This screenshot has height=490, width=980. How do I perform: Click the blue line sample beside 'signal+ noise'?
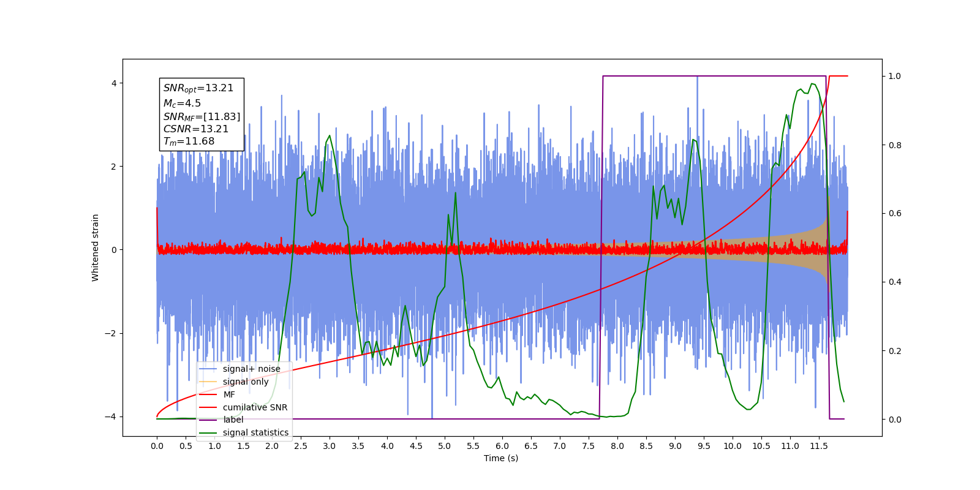[208, 369]
